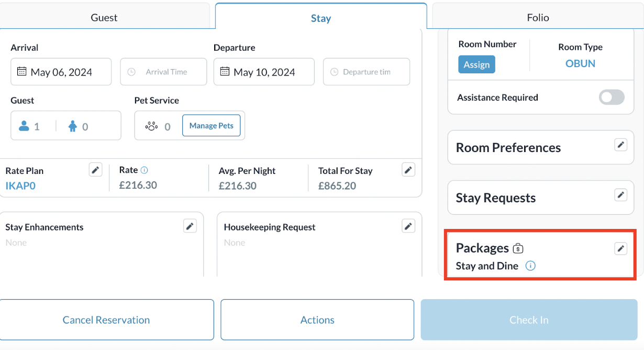The width and height of the screenshot is (644, 350).
Task: Click the Arrival Time field
Action: click(x=164, y=72)
